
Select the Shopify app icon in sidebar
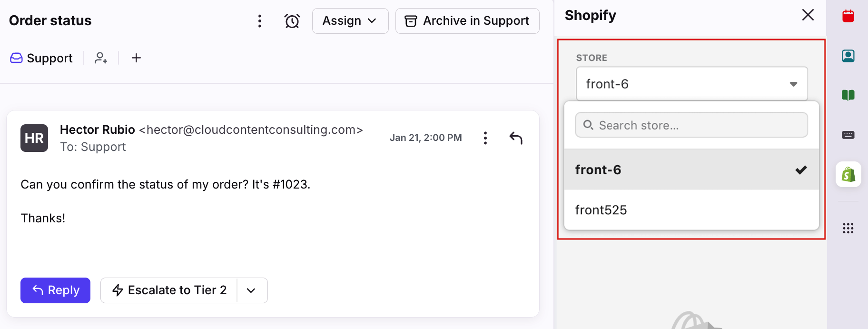848,174
